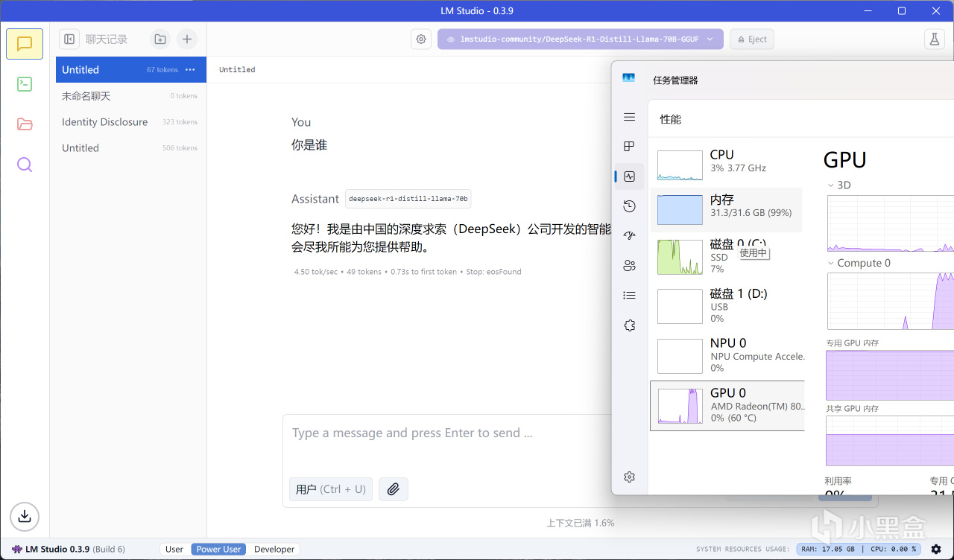The image size is (954, 560).
Task: Open the flask advanced configuration icon
Action: click(934, 39)
